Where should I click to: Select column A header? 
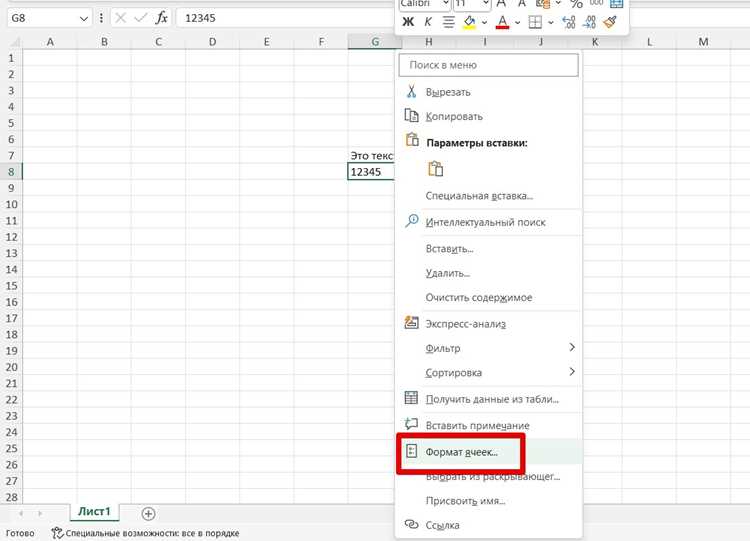tap(50, 42)
